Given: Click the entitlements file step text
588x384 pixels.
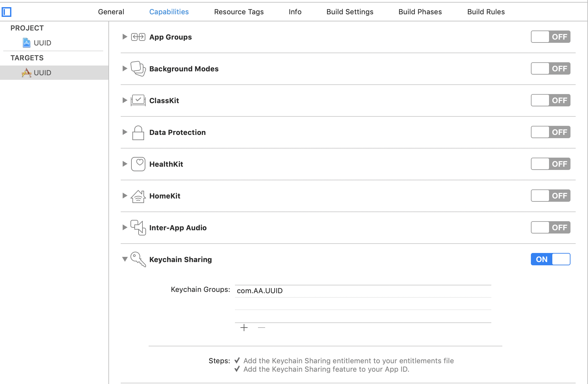Looking at the screenshot, I should pyautogui.click(x=349, y=361).
